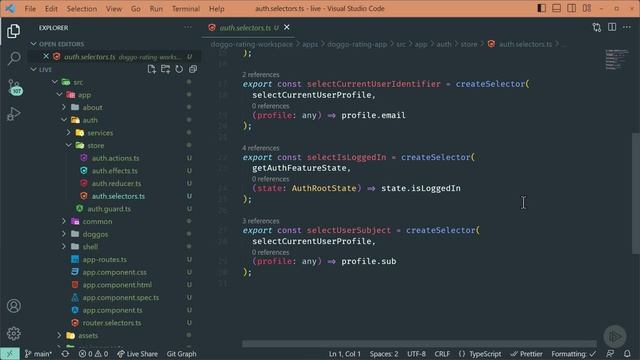Open app.component.html file
This screenshot has height=360, width=640.
(117, 284)
